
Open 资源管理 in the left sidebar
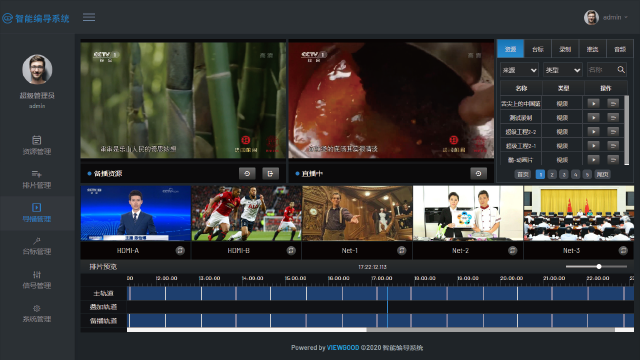[x=37, y=145]
